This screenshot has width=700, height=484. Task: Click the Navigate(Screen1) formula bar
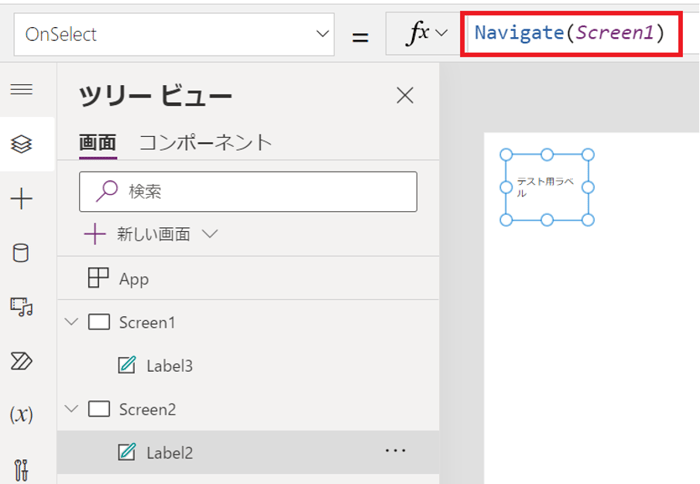pyautogui.click(x=571, y=34)
